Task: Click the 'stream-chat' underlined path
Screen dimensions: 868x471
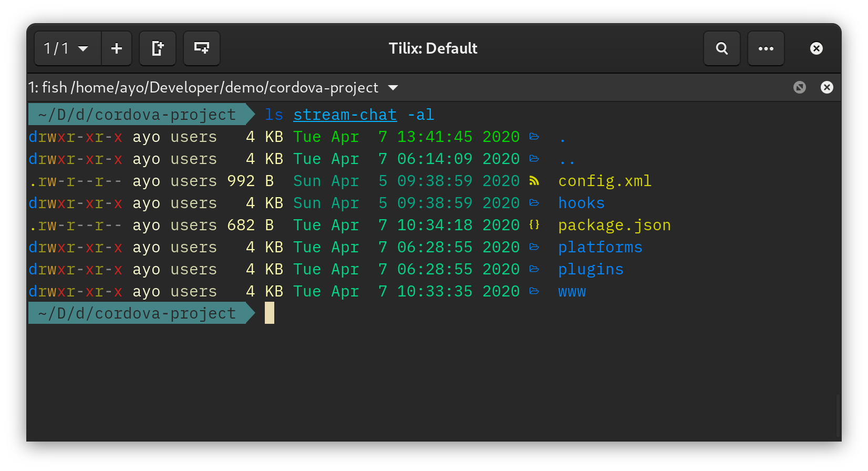Action: (345, 115)
